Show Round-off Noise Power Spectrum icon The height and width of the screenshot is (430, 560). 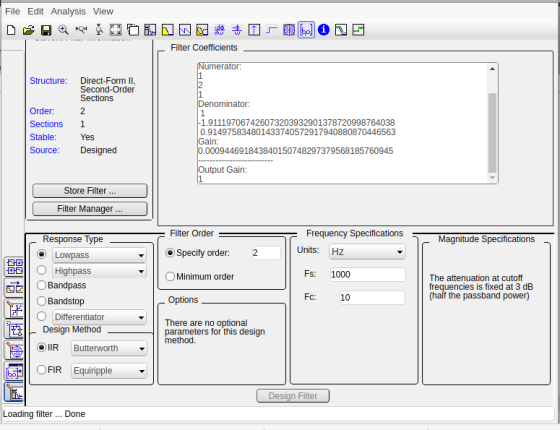click(358, 30)
